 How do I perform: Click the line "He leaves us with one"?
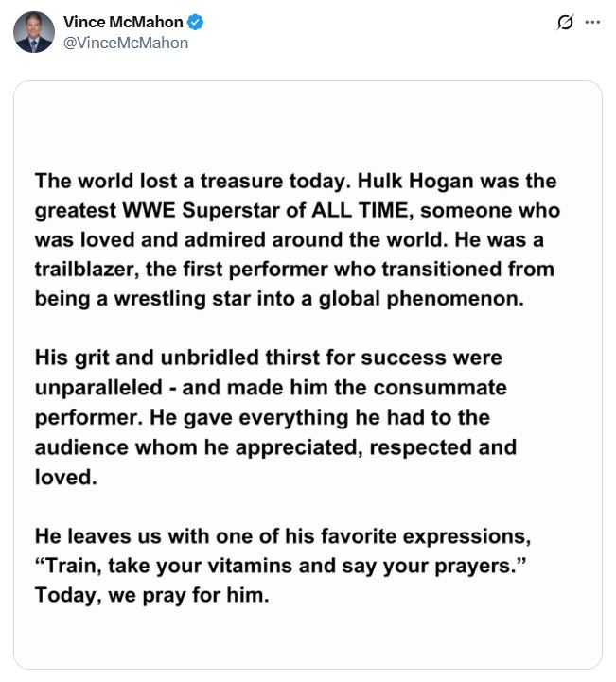(x=284, y=537)
